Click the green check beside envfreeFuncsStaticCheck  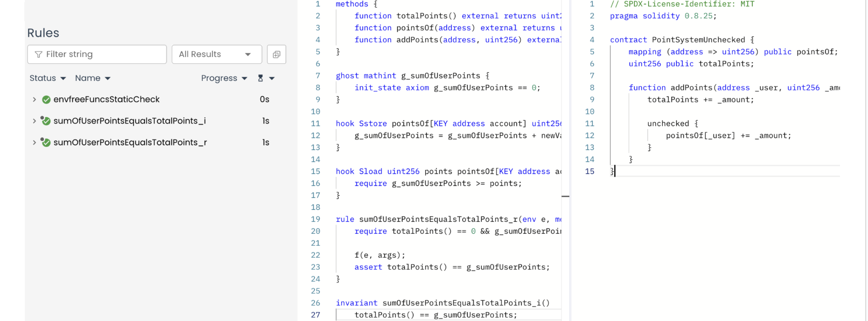(x=46, y=99)
